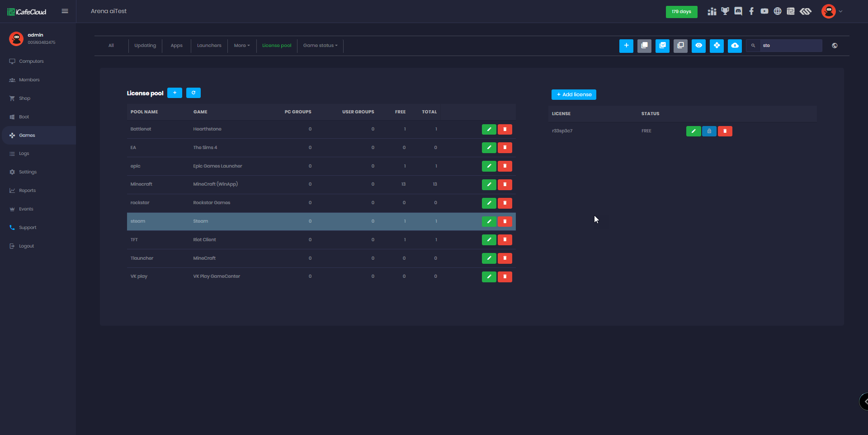Click the select-all checkmark toolbar button
The height and width of the screenshot is (435, 868).
pyautogui.click(x=662, y=46)
